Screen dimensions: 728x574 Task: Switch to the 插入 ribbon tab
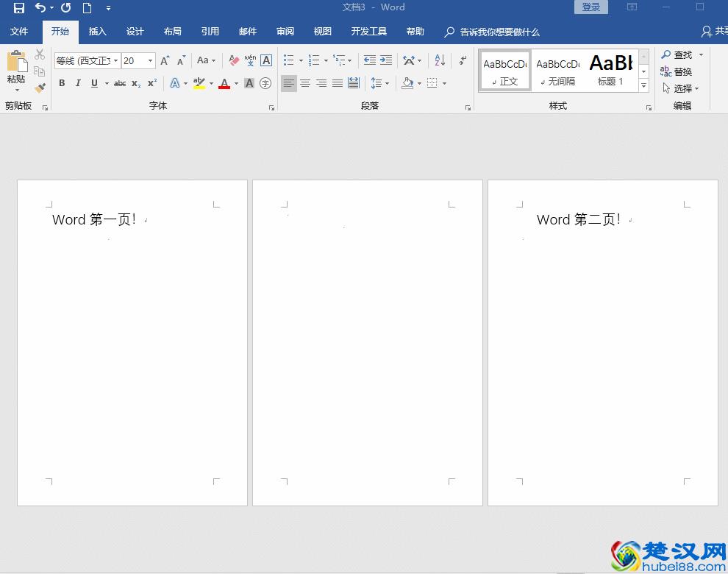tap(98, 32)
